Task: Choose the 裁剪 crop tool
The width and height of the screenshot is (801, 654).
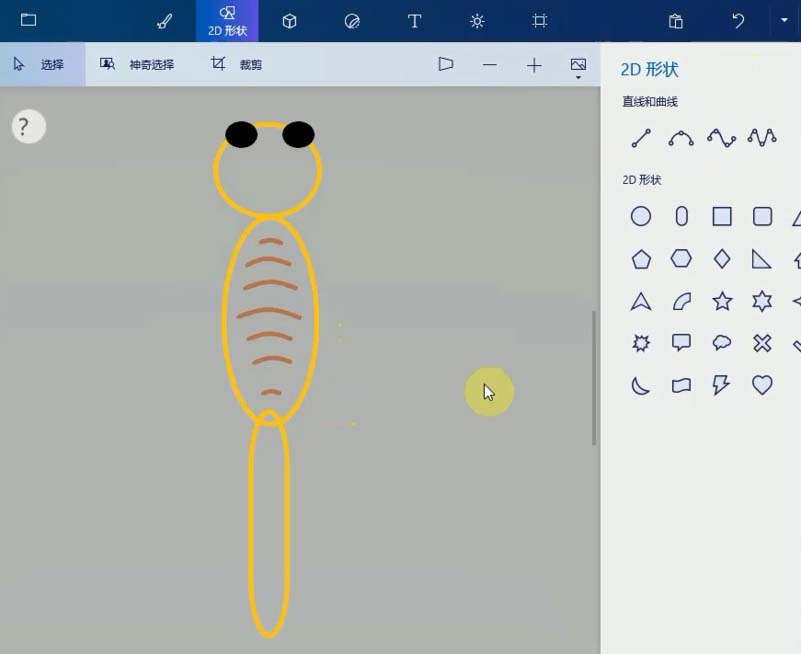Action: click(x=236, y=64)
